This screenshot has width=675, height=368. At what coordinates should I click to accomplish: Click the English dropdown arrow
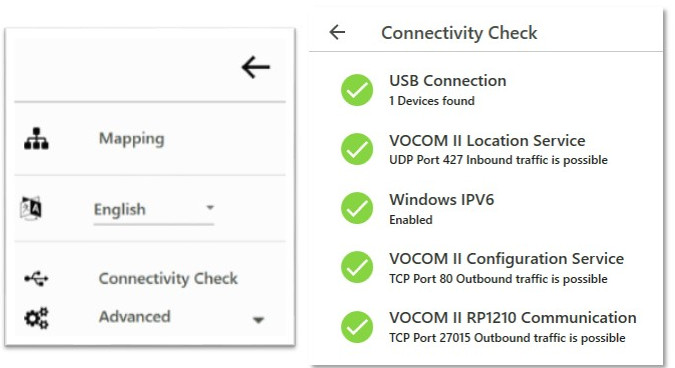coord(210,207)
